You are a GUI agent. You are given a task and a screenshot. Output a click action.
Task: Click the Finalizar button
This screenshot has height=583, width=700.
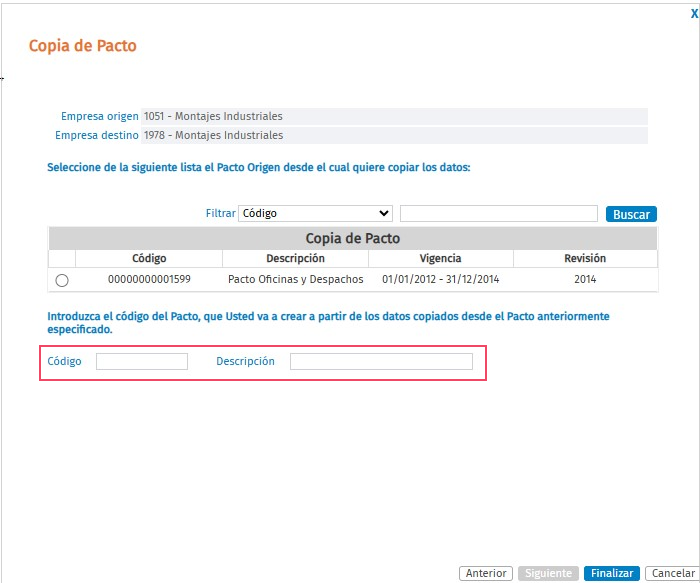[x=612, y=573]
